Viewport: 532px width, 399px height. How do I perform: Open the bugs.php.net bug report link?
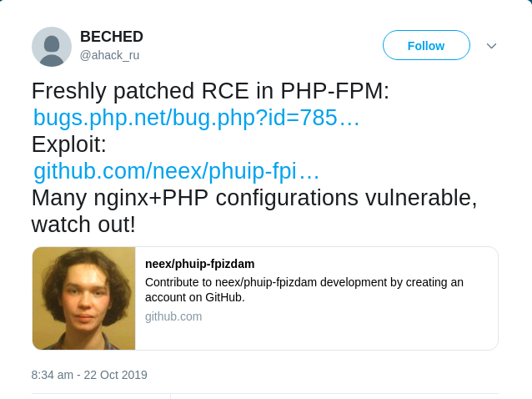pos(196,118)
